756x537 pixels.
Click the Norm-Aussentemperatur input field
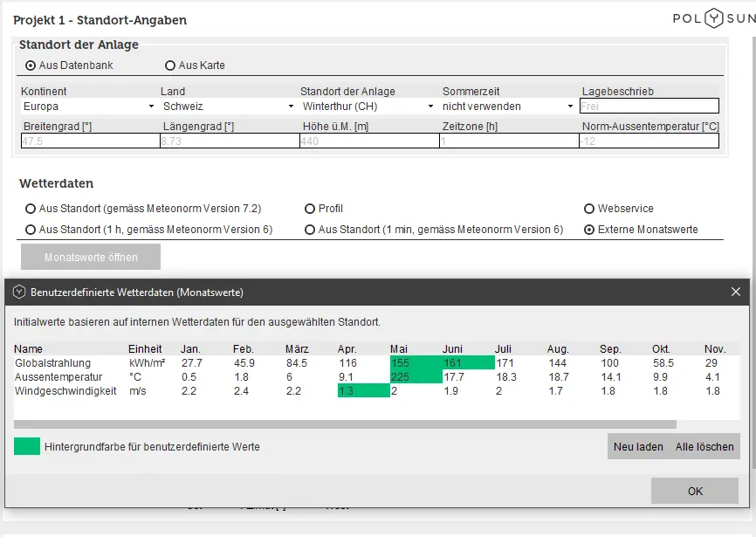coord(649,141)
